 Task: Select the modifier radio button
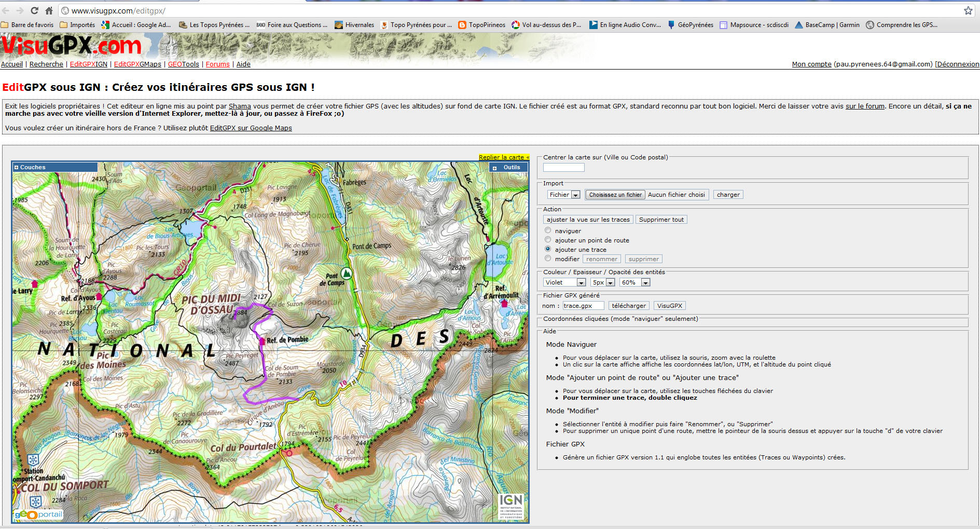coord(548,259)
